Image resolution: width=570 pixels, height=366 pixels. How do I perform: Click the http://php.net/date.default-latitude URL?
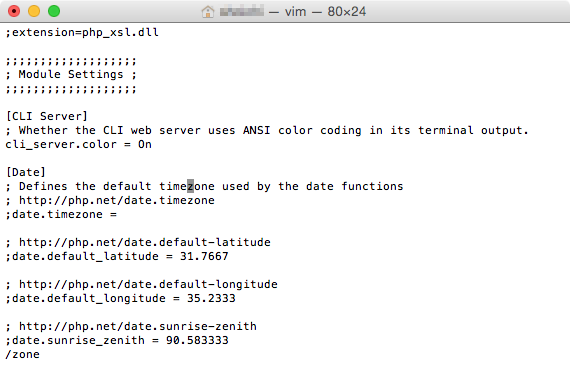click(145, 242)
